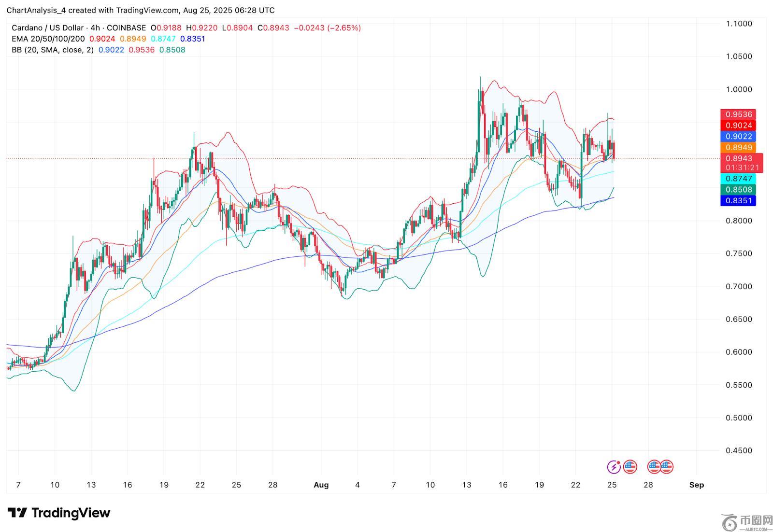Click the TradingView.com attribution text at top
The height and width of the screenshot is (532, 773).
click(146, 10)
